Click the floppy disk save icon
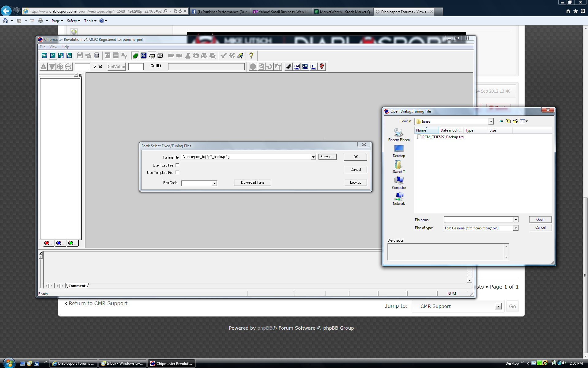 [80, 56]
